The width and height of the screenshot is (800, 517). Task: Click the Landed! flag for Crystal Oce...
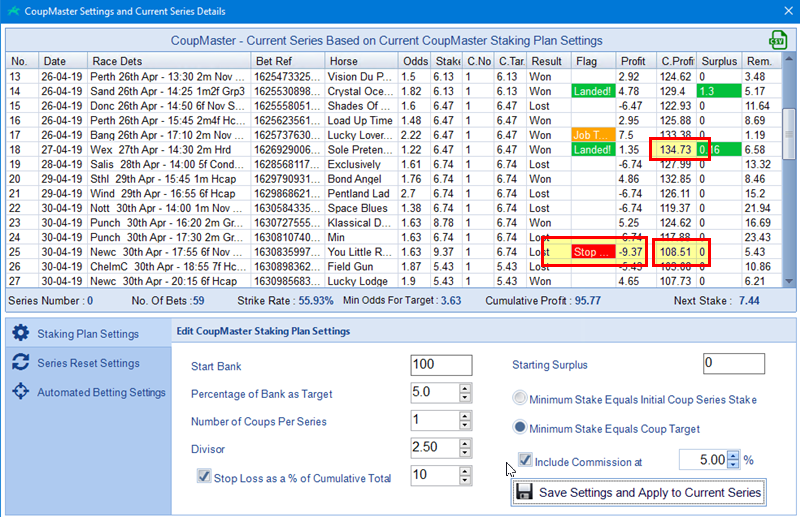pyautogui.click(x=593, y=91)
